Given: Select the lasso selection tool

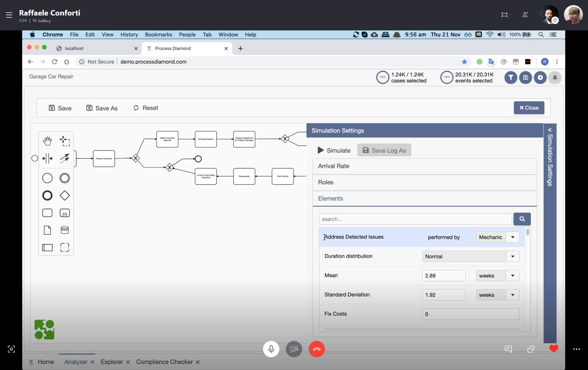Looking at the screenshot, I should [x=65, y=141].
